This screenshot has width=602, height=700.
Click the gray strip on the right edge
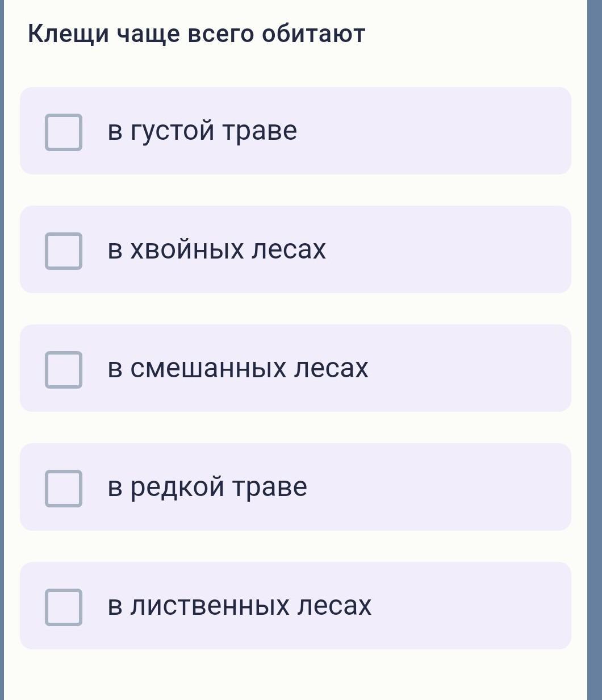[x=595, y=350]
